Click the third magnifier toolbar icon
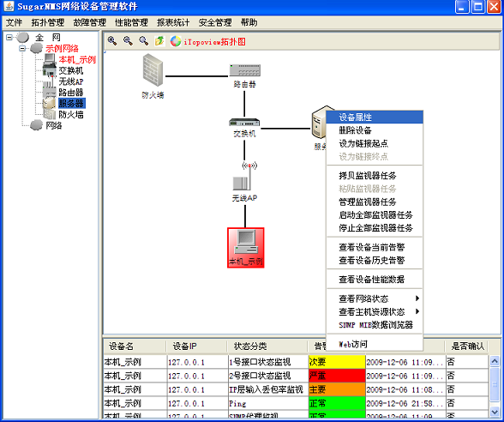Screen dimensions: 504x422 pyautogui.click(x=144, y=41)
